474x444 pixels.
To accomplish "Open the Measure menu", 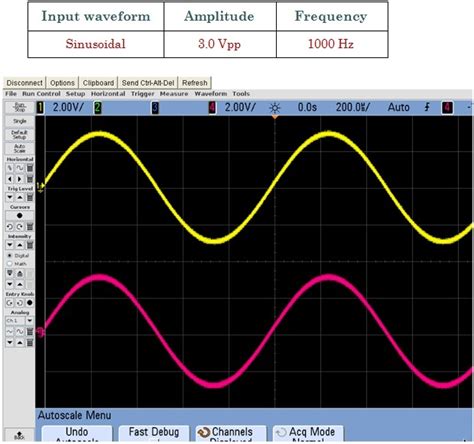I will 174,94.
